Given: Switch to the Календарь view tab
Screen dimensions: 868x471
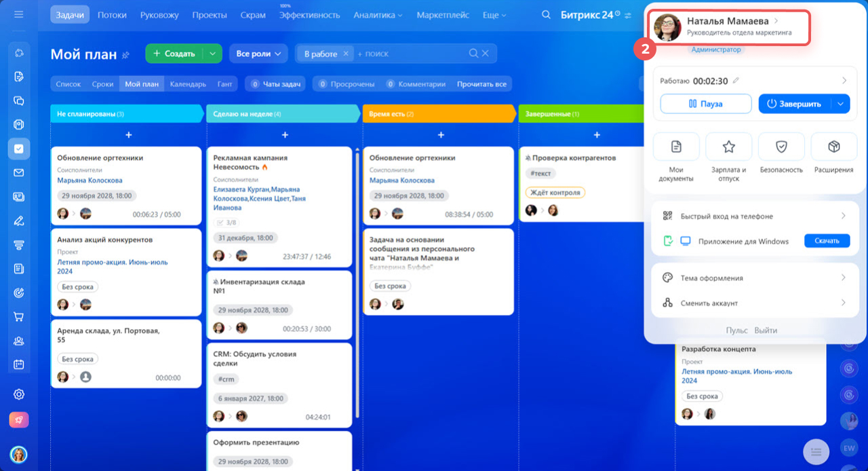Looking at the screenshot, I should pyautogui.click(x=188, y=84).
